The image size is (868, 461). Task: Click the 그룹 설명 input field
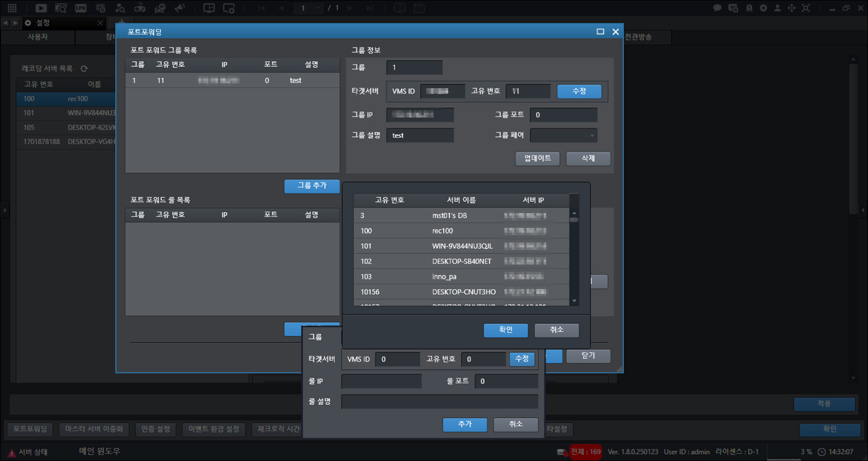(x=420, y=135)
